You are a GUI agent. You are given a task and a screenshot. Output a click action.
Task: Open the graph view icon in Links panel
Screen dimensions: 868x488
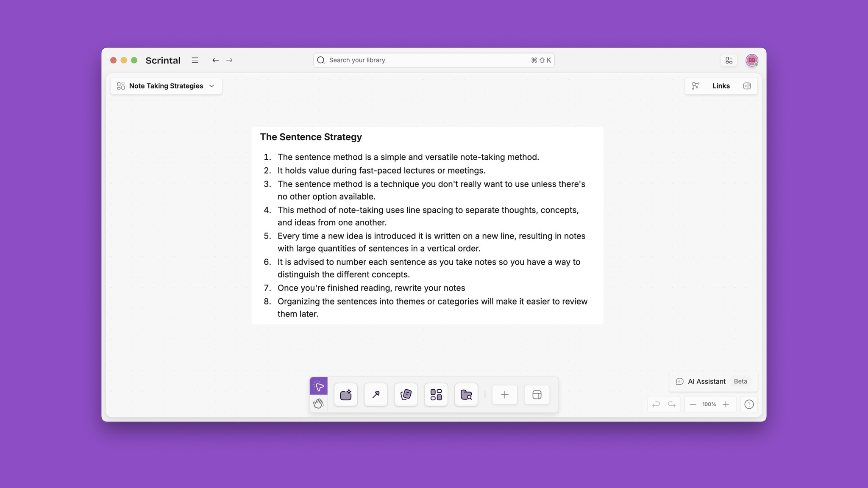695,86
